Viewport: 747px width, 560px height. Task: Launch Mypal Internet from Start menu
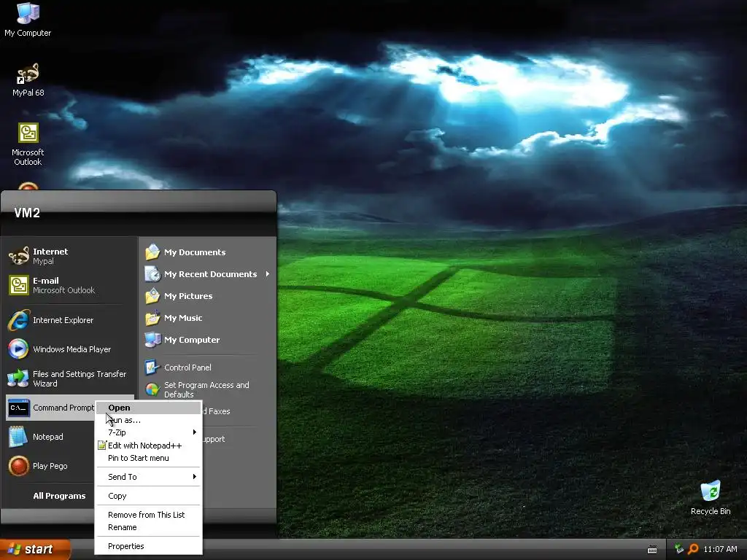tap(71, 256)
